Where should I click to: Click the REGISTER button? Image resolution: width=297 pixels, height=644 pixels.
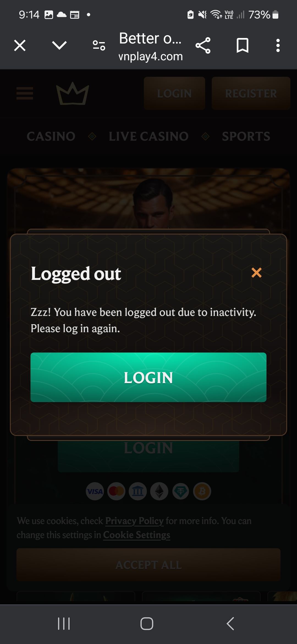click(x=251, y=93)
